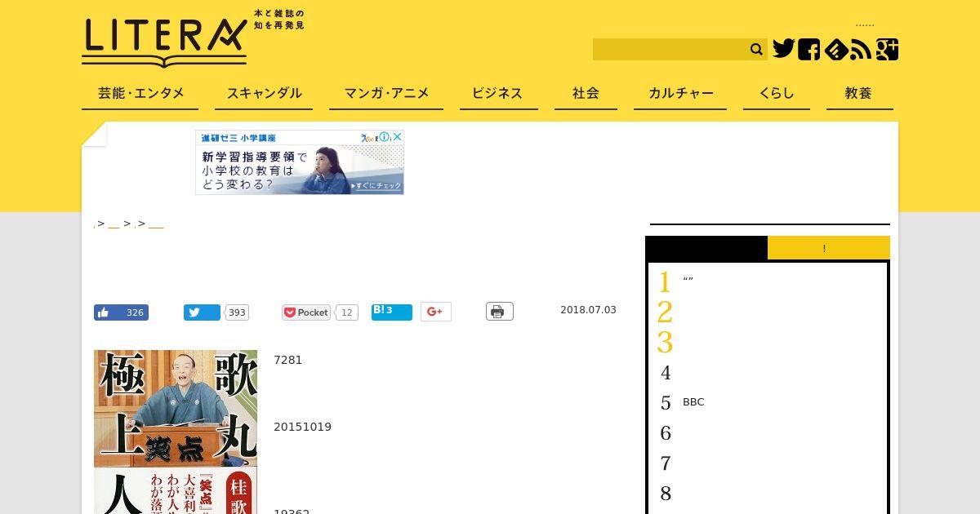
Task: Open the Feedly icon in header
Action: (835, 50)
